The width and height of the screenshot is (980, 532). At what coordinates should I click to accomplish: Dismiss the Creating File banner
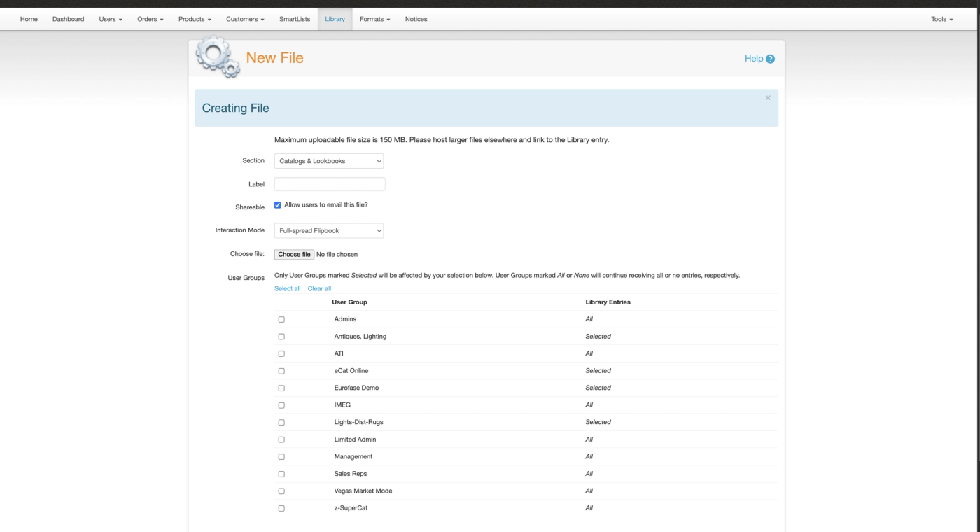tap(768, 98)
